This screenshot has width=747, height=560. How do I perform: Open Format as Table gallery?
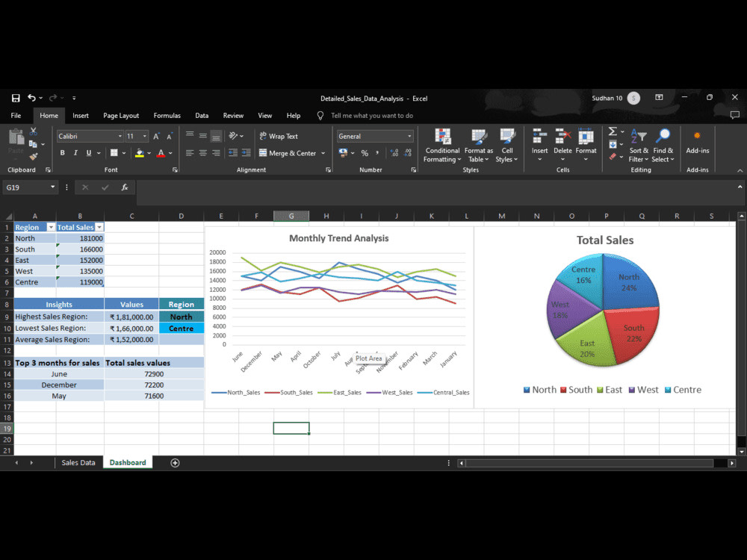coord(478,146)
